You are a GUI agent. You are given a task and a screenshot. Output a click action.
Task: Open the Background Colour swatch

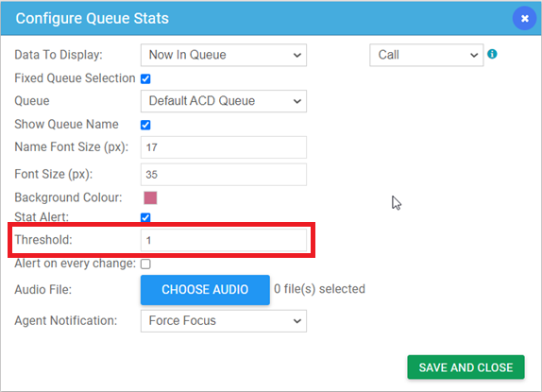tap(150, 198)
